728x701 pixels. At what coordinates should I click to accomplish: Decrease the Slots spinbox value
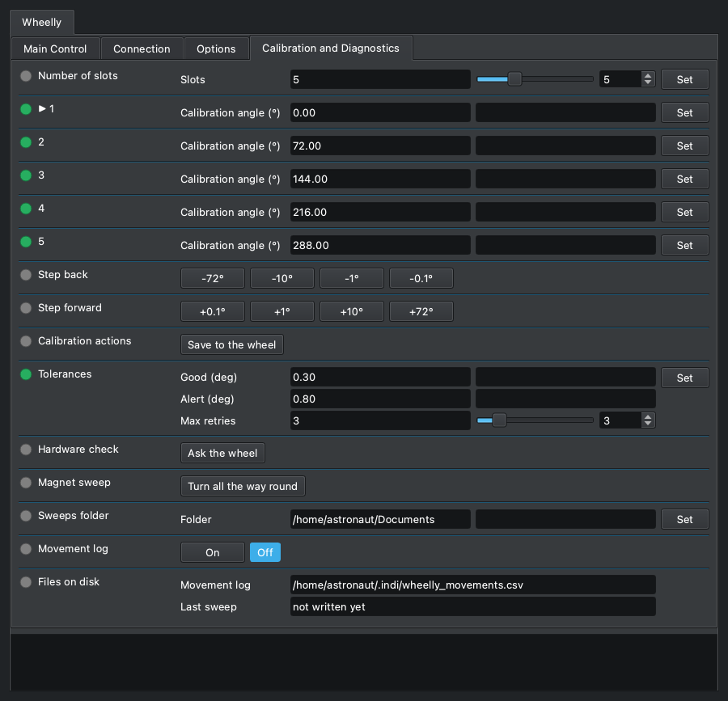click(x=648, y=82)
